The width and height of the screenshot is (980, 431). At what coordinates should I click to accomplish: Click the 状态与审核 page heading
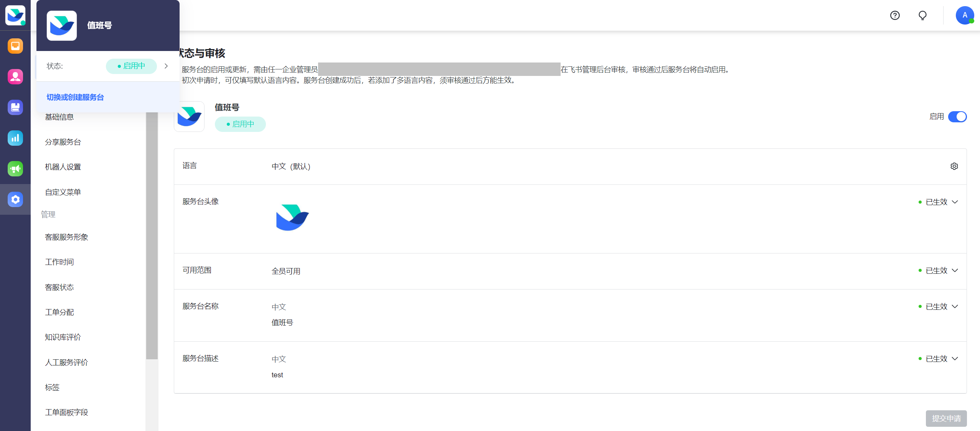tap(202, 53)
